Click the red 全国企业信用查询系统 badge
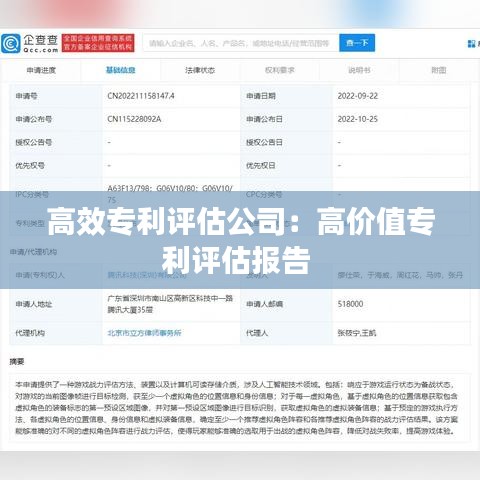The image size is (480, 480). coord(98,43)
